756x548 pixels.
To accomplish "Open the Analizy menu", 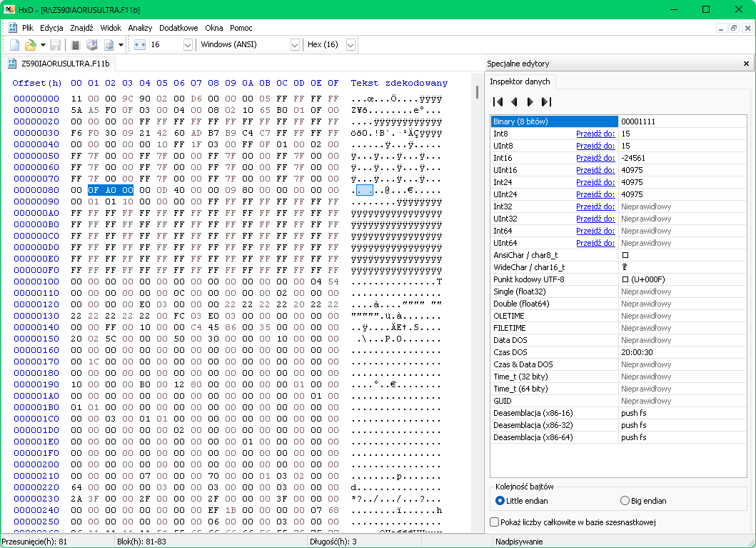I will click(140, 28).
